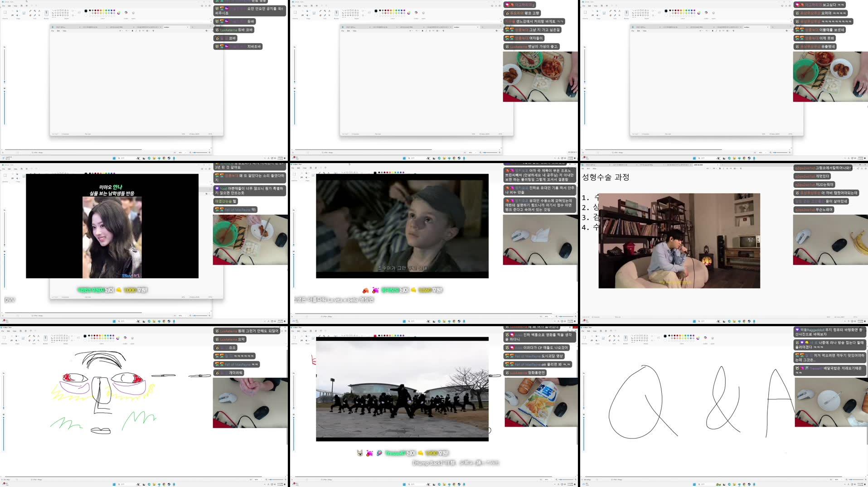Click the Copilot icon in the toolbar
The height and width of the screenshot is (487, 868).
coord(126,13)
